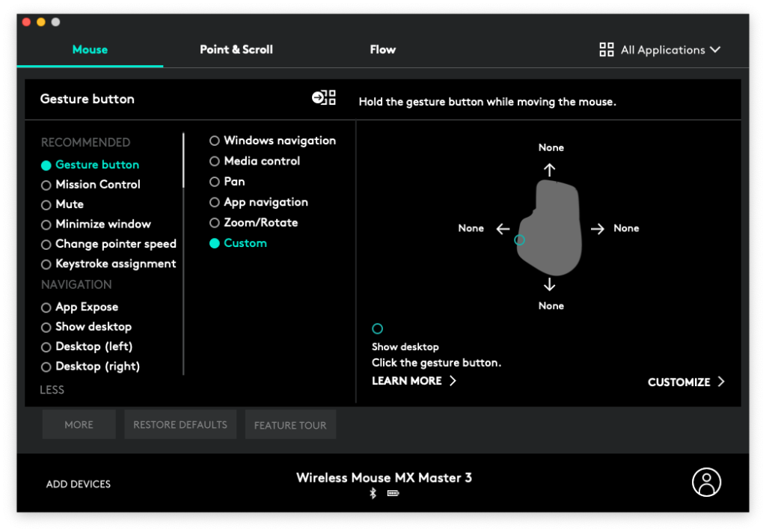Screen dimensions: 766x532
Task: Click the None label left of mouse
Action: coord(471,228)
